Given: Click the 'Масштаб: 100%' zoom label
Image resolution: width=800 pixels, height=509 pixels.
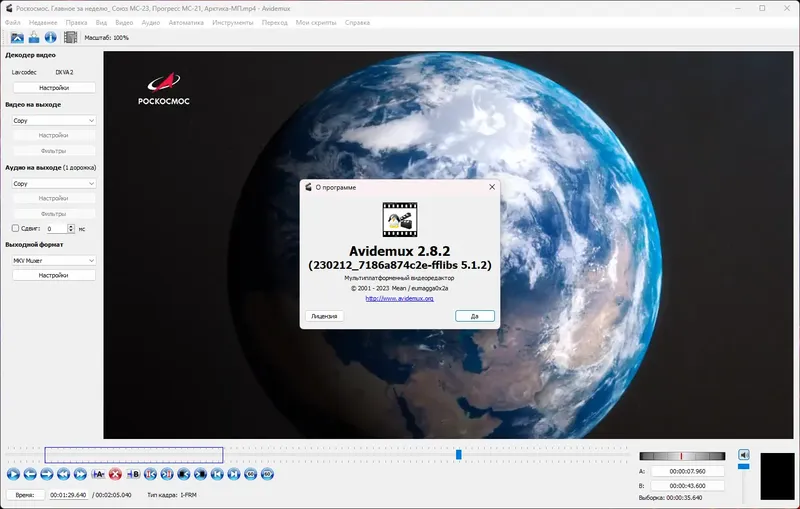Looking at the screenshot, I should click(107, 38).
